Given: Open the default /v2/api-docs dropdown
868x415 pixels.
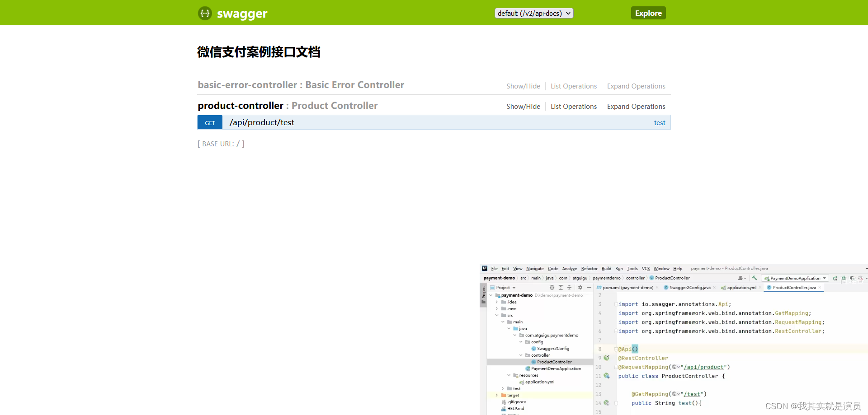Looking at the screenshot, I should (x=534, y=13).
